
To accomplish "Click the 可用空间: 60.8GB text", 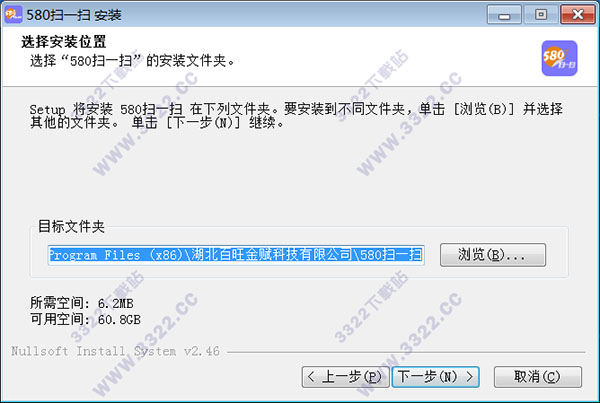I will (x=85, y=319).
